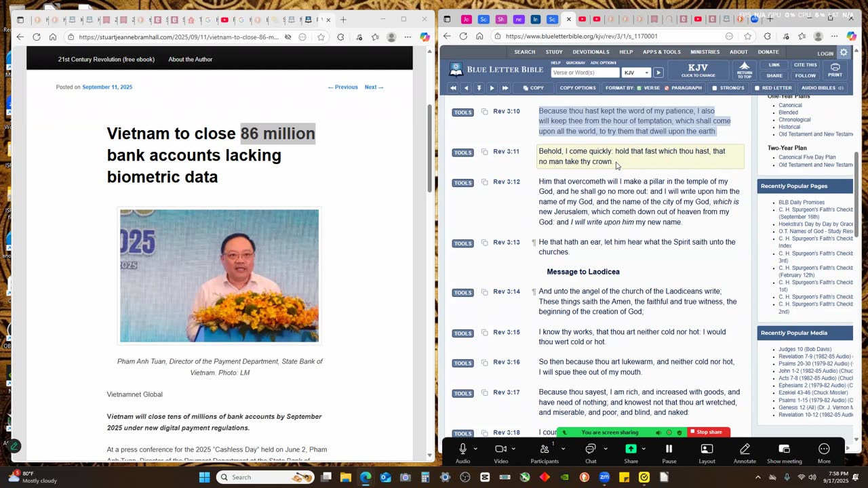Expand the Zoom Audio options arrow

point(475,449)
